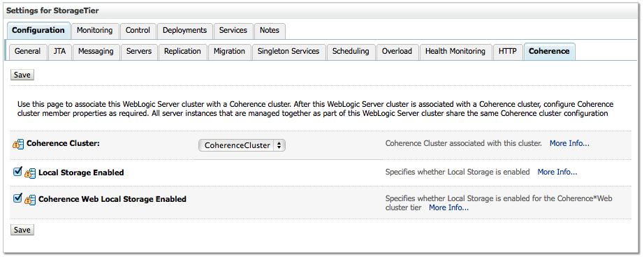This screenshot has width=644, height=257.
Task: Click warning icon beside Coherence Cluster label
Action: (18, 144)
